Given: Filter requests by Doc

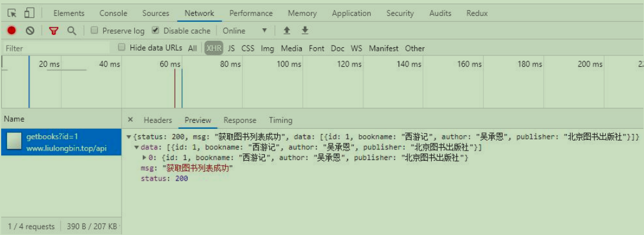Looking at the screenshot, I should (x=337, y=48).
